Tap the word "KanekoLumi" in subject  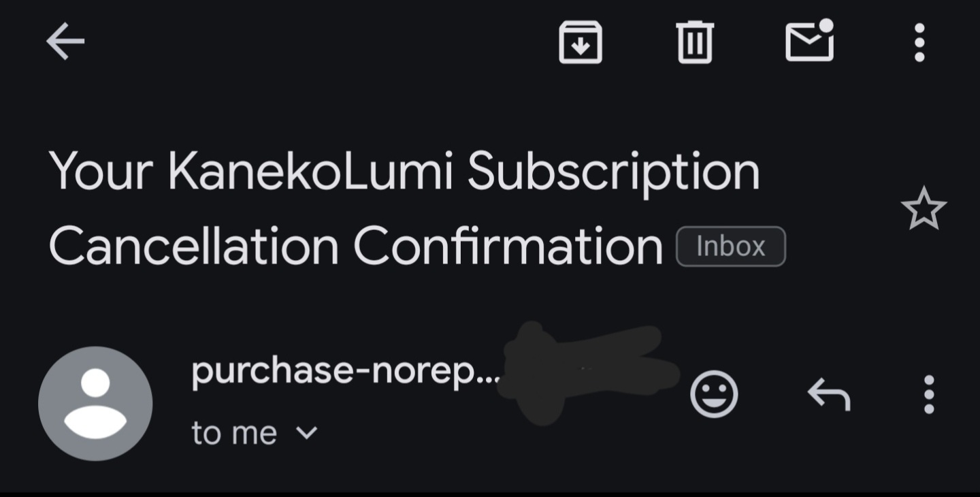[310, 171]
